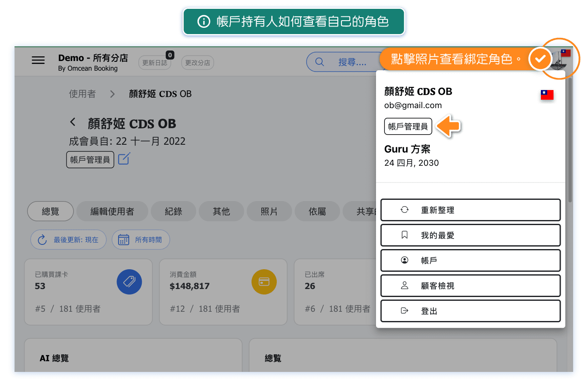Viewport: 588px width, 382px height.
Task: Click the yellow card icon for spending amount
Action: [x=264, y=282]
